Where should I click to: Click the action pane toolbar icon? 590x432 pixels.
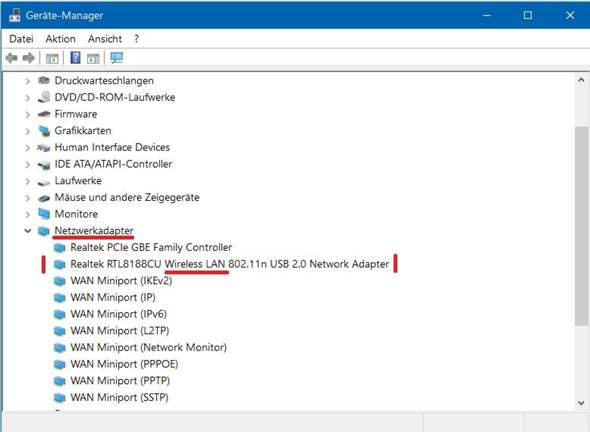coord(93,58)
